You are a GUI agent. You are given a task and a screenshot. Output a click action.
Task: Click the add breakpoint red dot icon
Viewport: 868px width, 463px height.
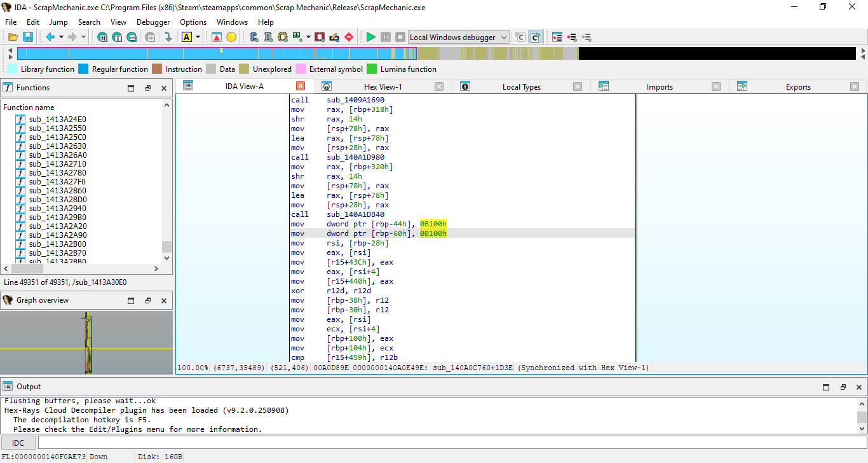572,37
